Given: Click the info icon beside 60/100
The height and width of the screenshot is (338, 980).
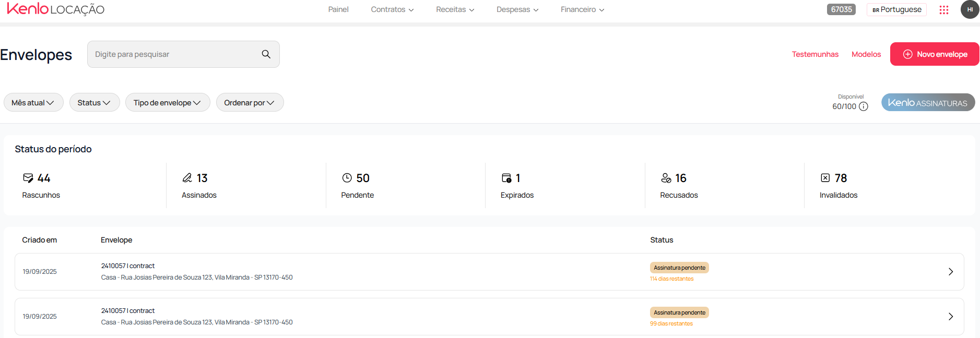Looking at the screenshot, I should [x=864, y=106].
